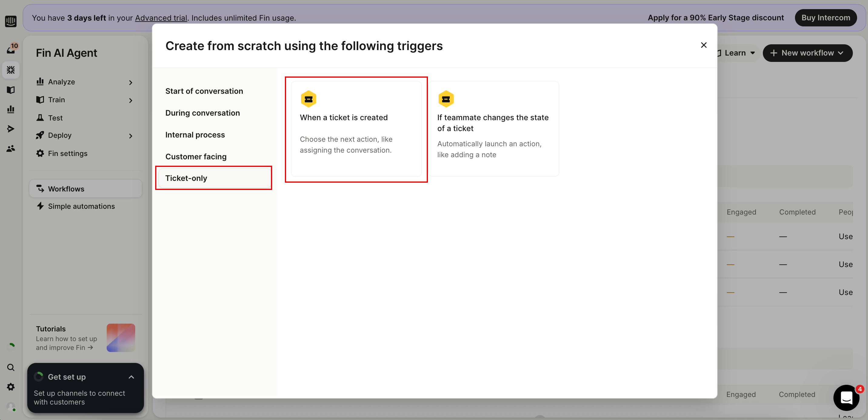This screenshot has height=420, width=868.
Task: Expand the Deploy menu section
Action: coord(84,136)
